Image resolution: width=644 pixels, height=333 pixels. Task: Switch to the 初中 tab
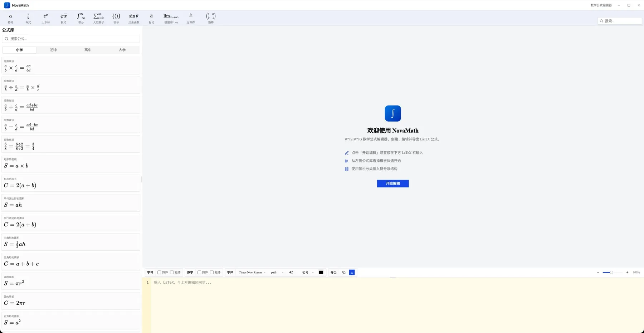54,50
